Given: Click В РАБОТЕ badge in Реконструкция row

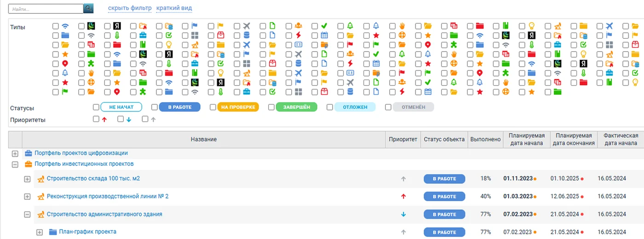Looking at the screenshot, I should click(x=444, y=197).
